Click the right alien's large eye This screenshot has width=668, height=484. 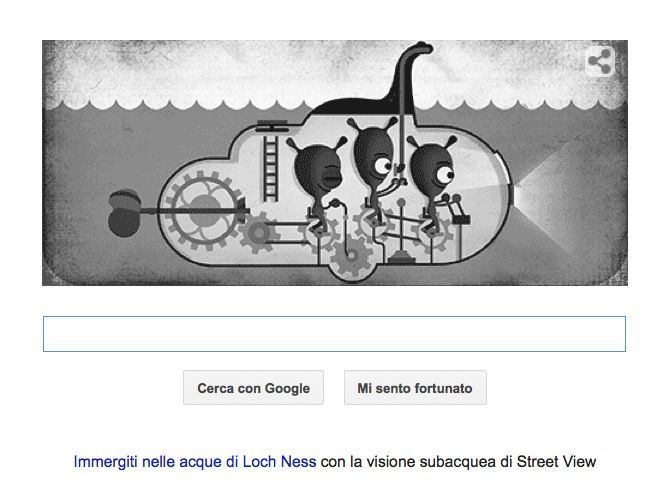(x=444, y=174)
